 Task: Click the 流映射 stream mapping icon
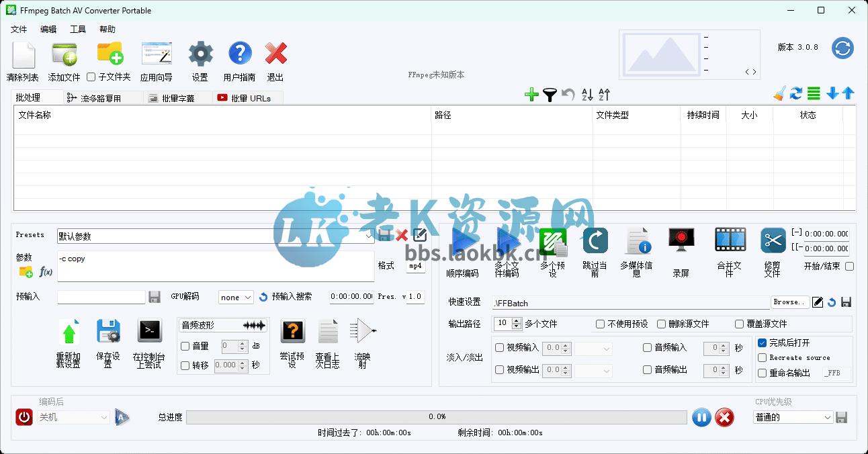[363, 331]
